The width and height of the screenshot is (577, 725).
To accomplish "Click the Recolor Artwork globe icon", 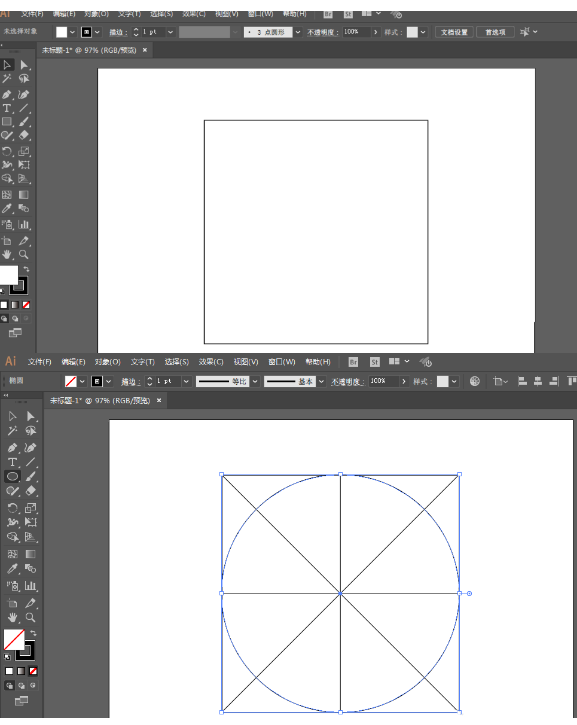I will tap(474, 381).
